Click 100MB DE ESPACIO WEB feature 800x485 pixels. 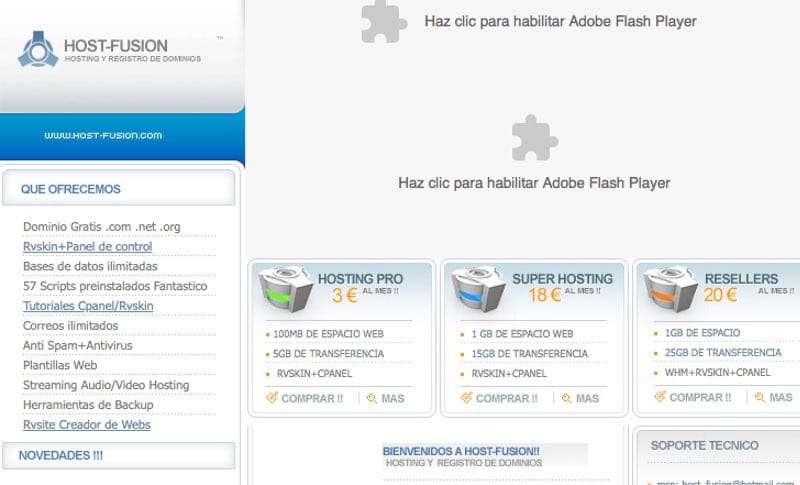[x=328, y=334]
